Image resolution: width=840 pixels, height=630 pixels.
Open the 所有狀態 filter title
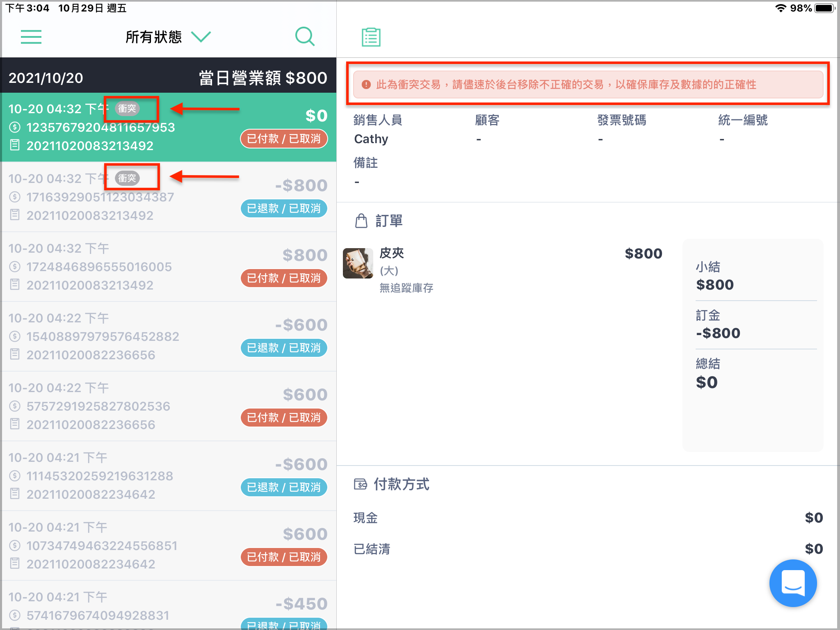click(x=153, y=37)
